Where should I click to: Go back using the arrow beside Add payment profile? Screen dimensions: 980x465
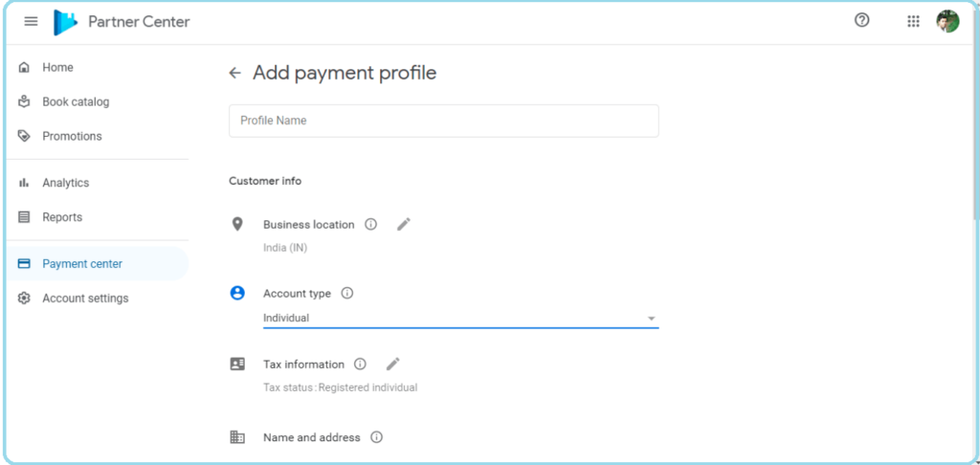click(235, 73)
